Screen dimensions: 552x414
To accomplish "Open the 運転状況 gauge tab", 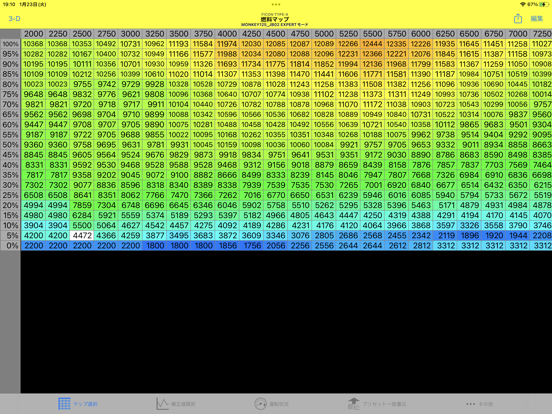I will (271, 404).
